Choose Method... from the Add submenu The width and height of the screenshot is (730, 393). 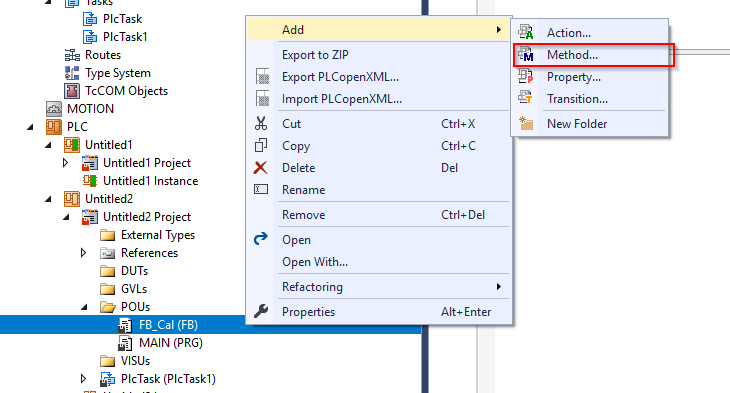[591, 54]
